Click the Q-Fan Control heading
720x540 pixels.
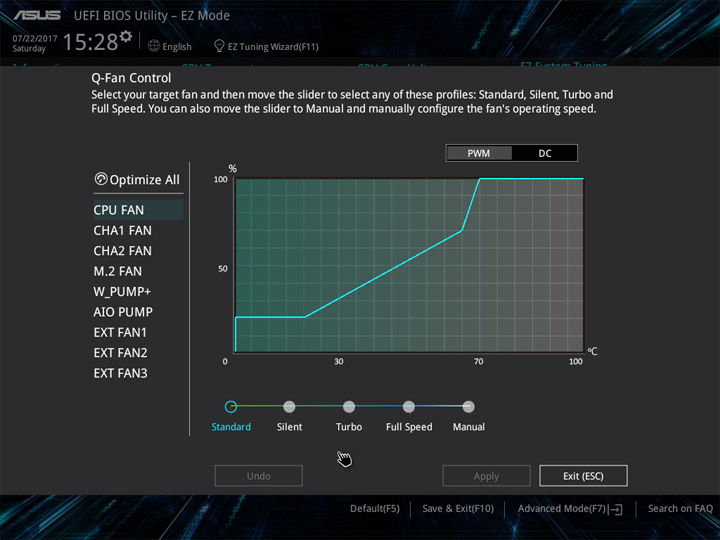click(x=131, y=78)
